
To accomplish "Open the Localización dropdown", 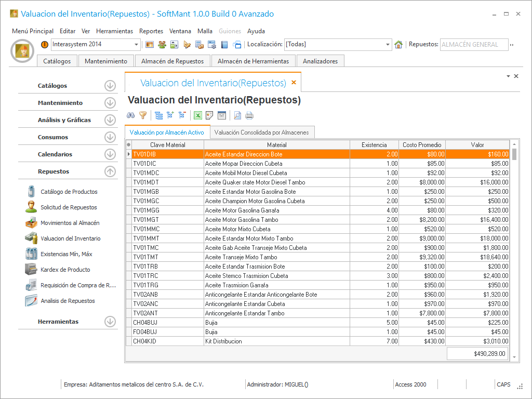I will click(388, 45).
